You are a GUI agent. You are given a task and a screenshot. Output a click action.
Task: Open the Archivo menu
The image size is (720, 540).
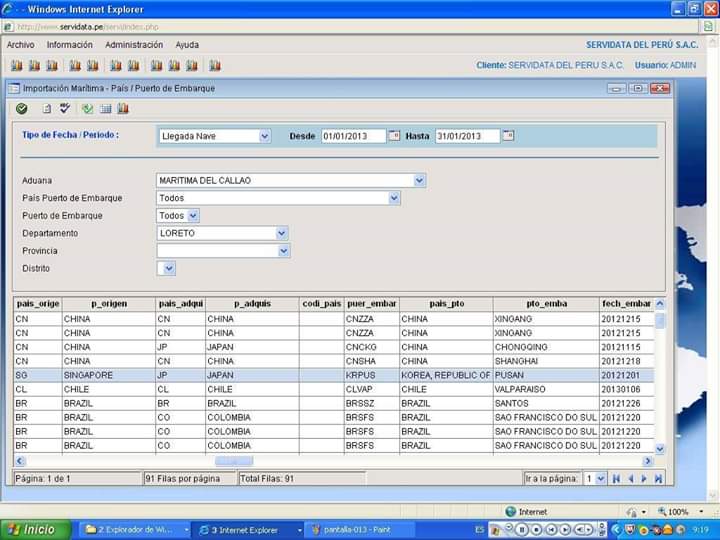[x=20, y=45]
